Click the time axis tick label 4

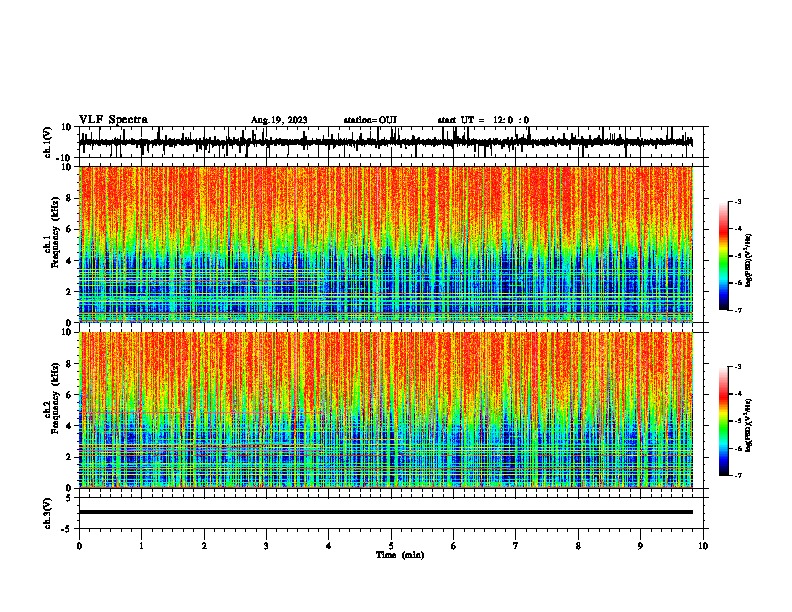coord(329,546)
